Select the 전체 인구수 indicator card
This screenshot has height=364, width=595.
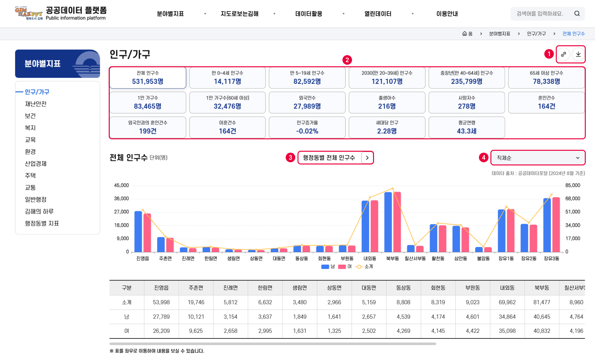click(x=148, y=77)
